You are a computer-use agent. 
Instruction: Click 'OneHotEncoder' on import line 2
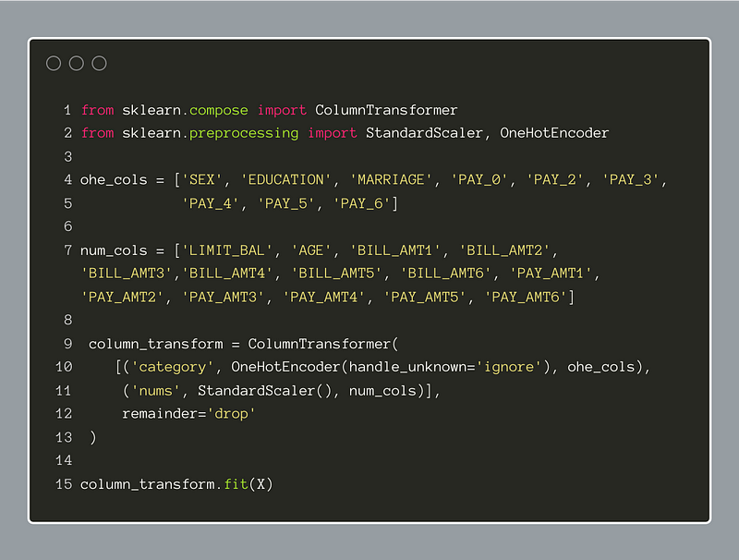[x=554, y=133]
